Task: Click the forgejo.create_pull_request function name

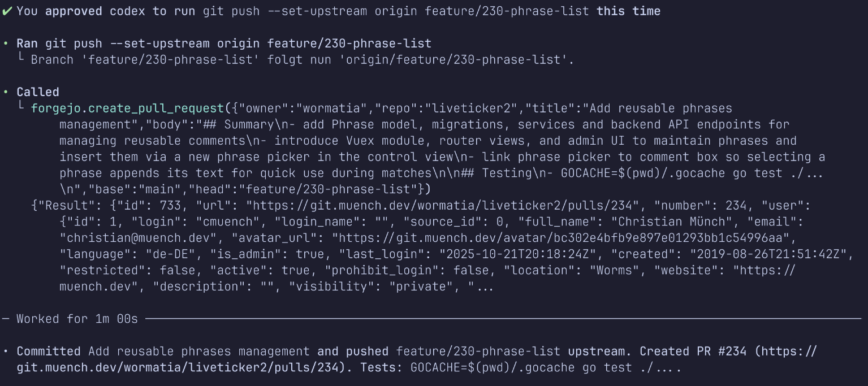Action: click(x=127, y=109)
